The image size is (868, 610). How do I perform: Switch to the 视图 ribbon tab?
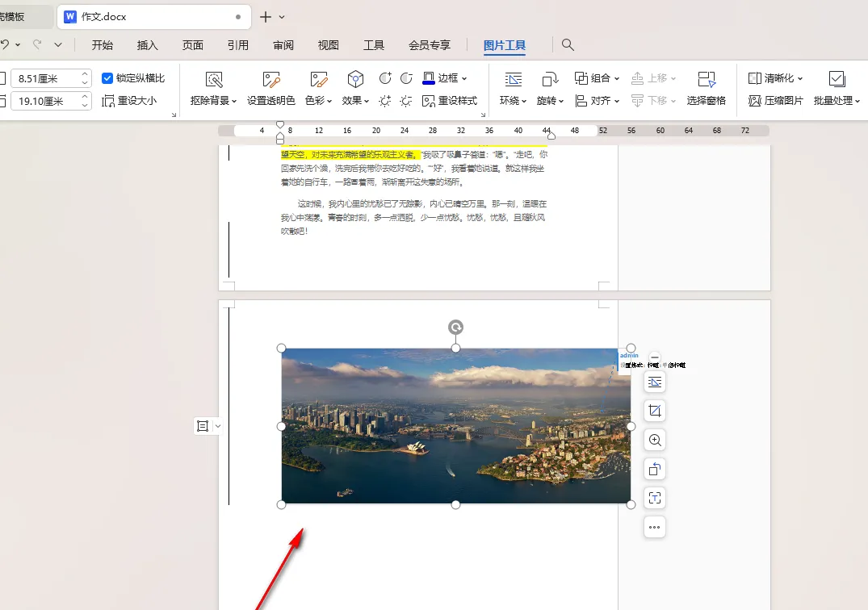(328, 45)
